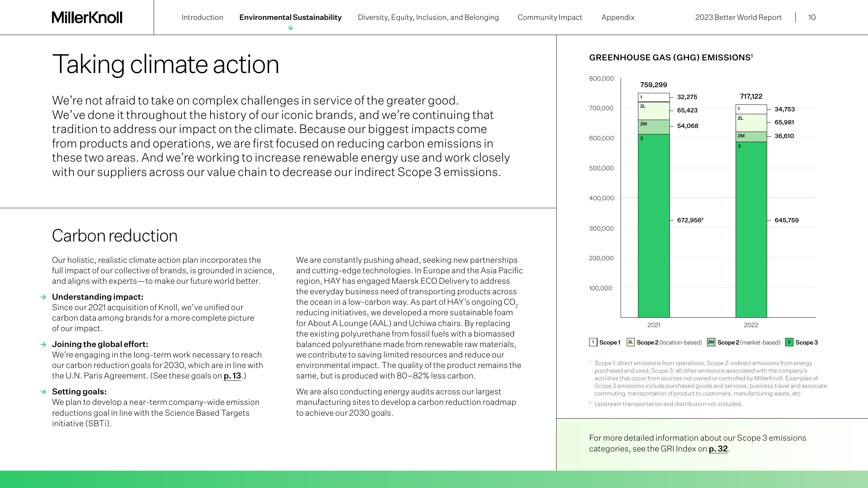Screen dimensions: 868x488
Task: Click the arrow beside Joining the global effort
Action: [43, 344]
